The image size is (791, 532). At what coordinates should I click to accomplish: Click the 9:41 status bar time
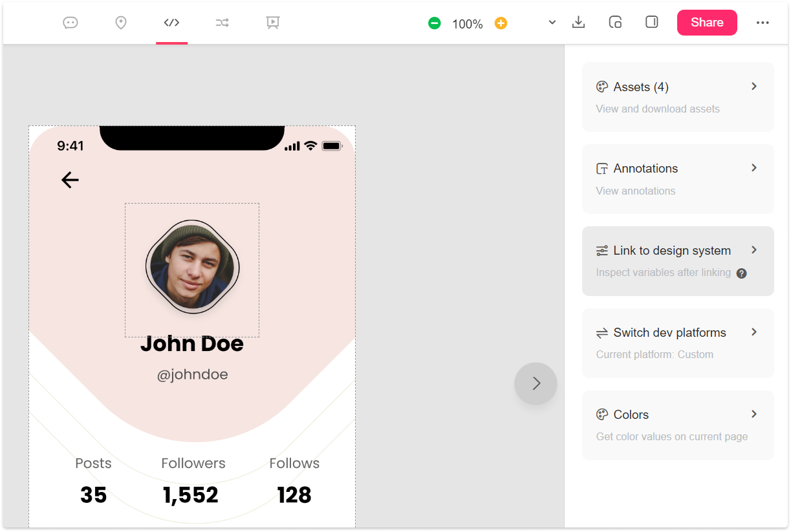click(x=70, y=146)
